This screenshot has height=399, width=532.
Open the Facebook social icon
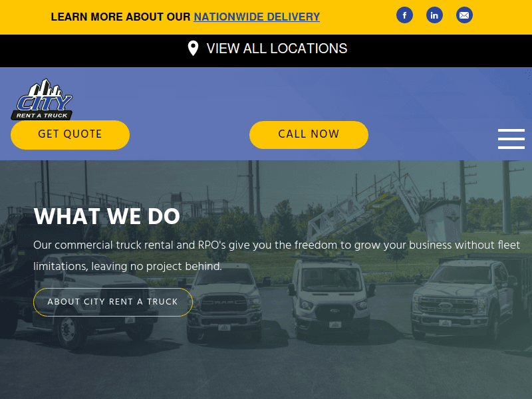pos(404,15)
